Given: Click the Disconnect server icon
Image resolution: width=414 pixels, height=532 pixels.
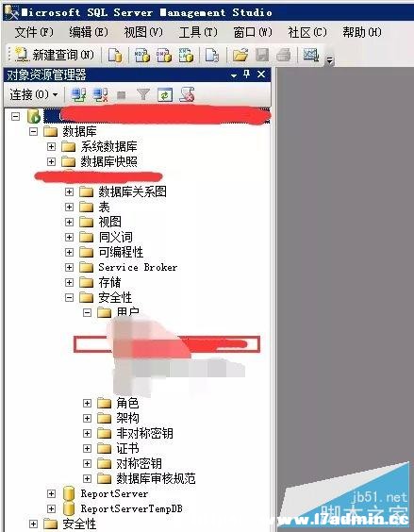Looking at the screenshot, I should coord(101,94).
